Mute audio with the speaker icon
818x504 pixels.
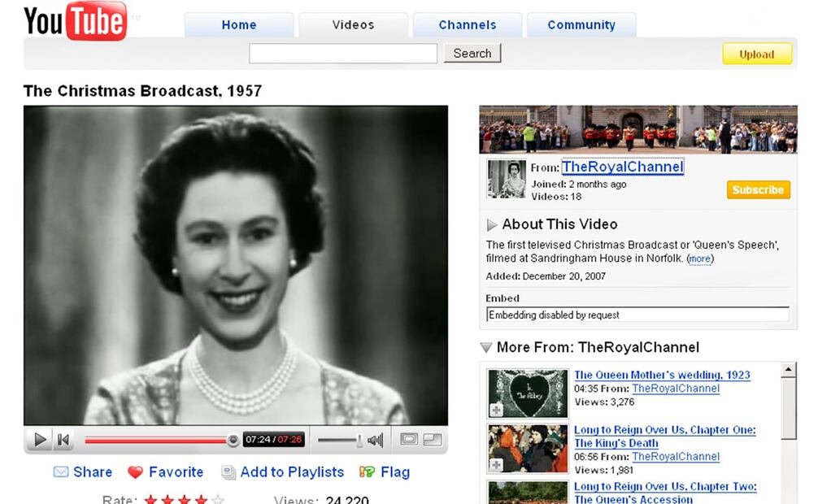click(x=375, y=441)
